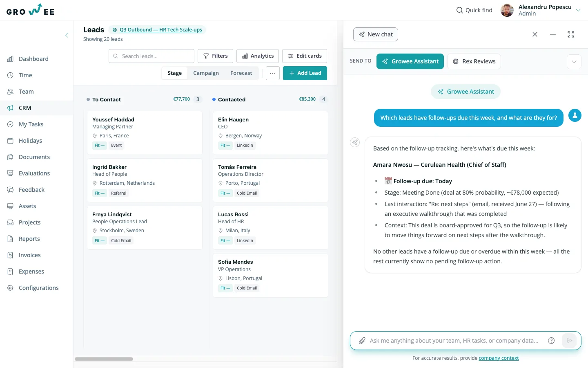The height and width of the screenshot is (368, 588).
Task: Click the Fit badge on Elin Haugen
Action: (225, 146)
